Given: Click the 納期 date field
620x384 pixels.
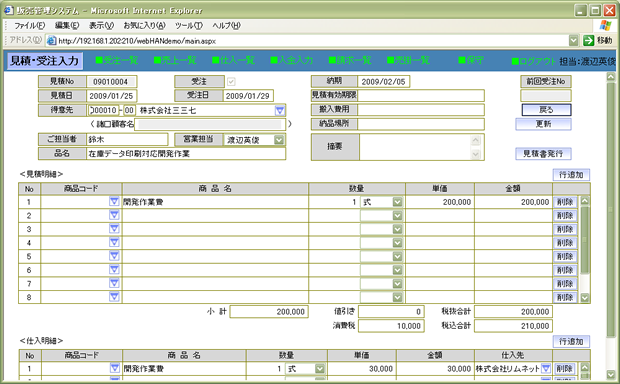Looking at the screenshot, I should [383, 82].
